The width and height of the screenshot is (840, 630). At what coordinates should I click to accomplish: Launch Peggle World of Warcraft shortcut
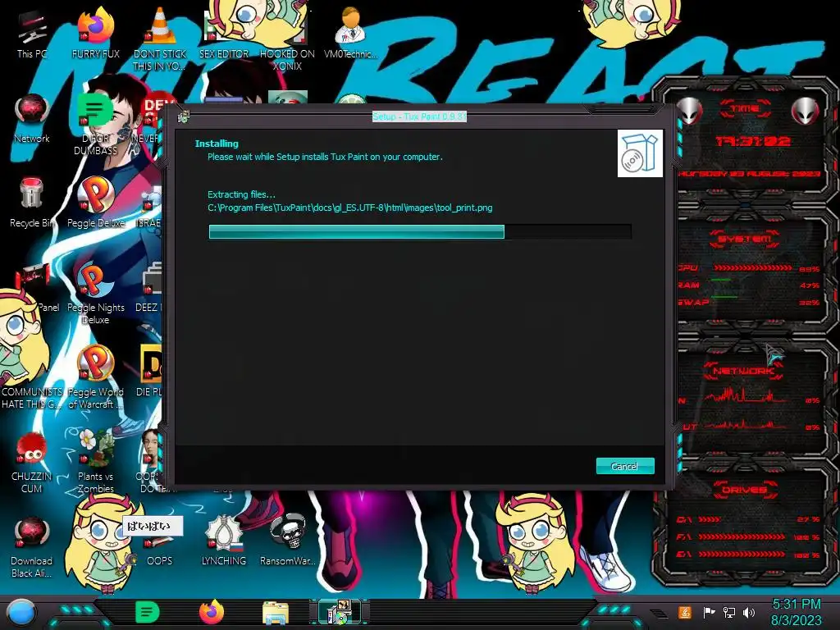pos(95,377)
